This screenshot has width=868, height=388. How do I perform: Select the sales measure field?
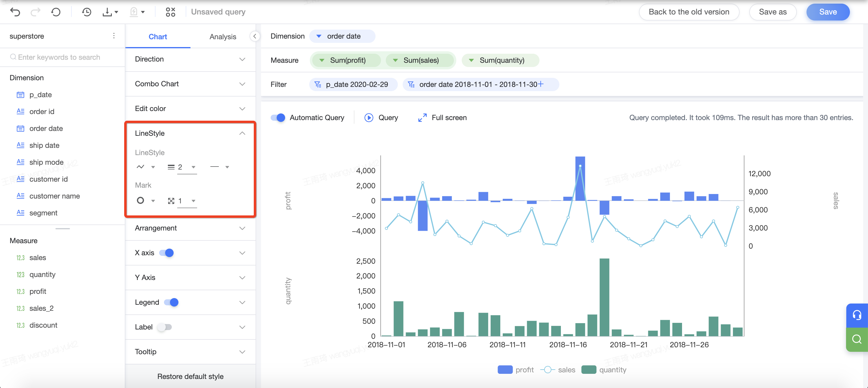(x=31, y=258)
